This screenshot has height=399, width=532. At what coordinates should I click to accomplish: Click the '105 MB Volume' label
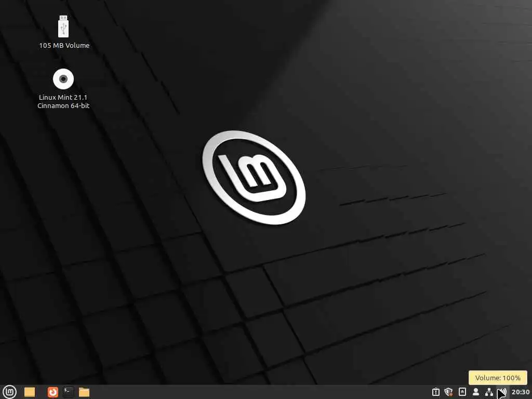[x=64, y=46]
